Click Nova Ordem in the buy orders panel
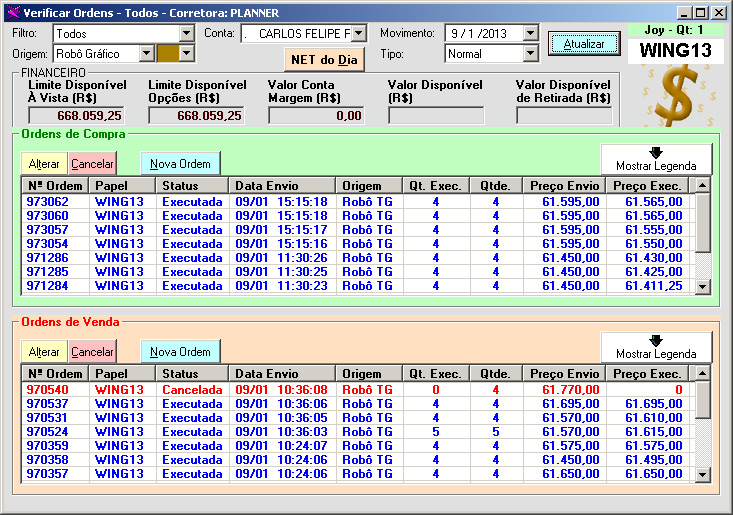 pyautogui.click(x=180, y=164)
